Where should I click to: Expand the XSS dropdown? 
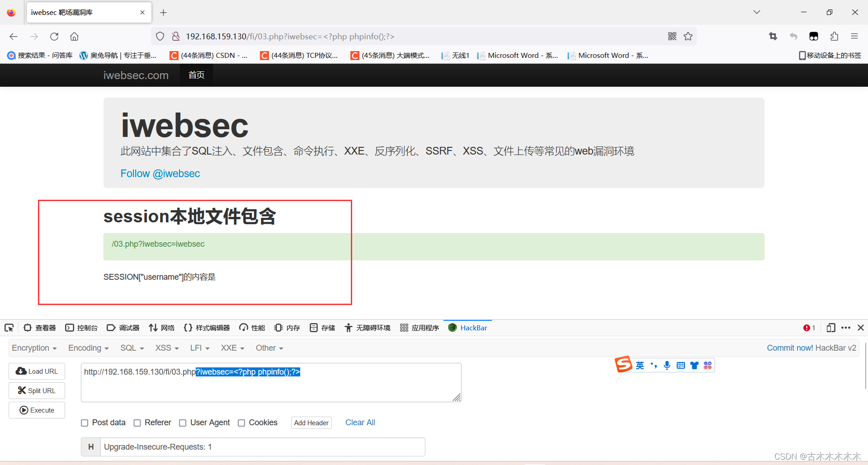167,348
